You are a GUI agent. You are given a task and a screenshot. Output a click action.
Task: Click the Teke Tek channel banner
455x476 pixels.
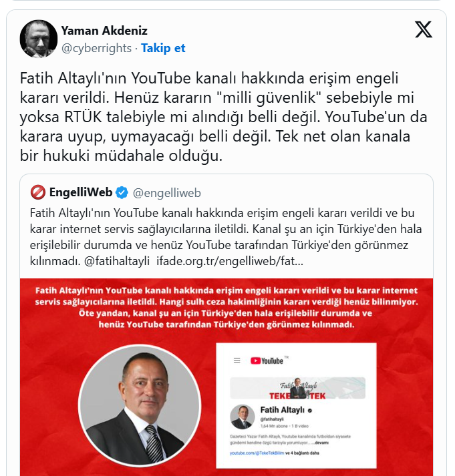298,388
